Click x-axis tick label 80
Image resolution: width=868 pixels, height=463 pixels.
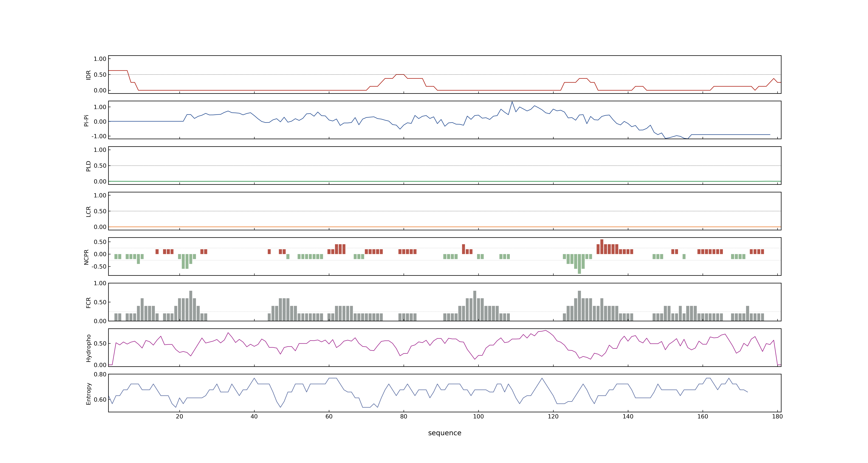click(x=404, y=416)
